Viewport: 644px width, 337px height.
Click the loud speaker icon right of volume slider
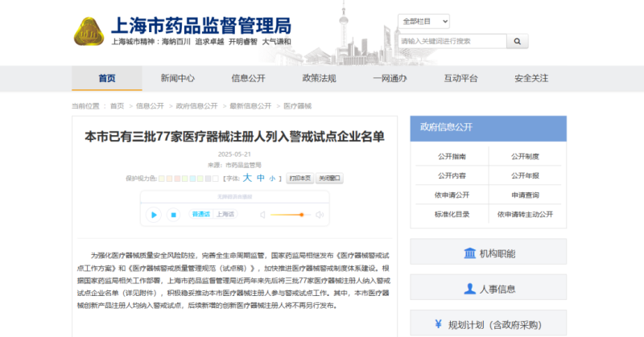point(320,215)
